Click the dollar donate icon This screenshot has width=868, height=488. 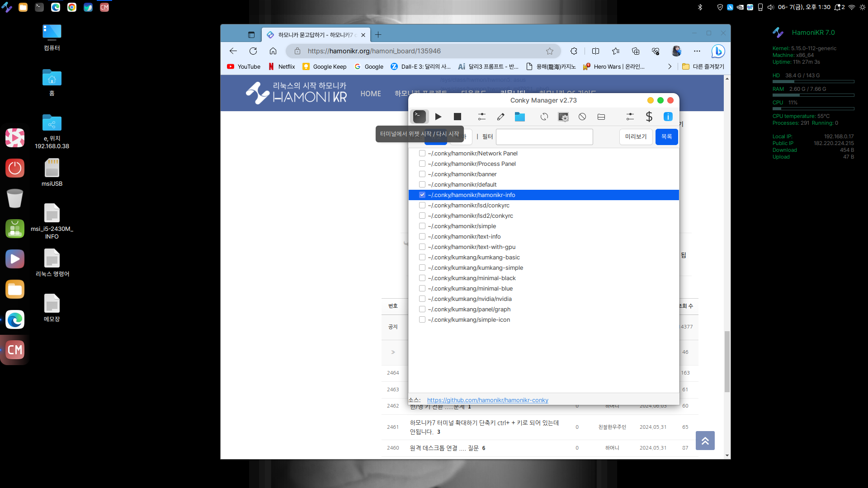(649, 117)
